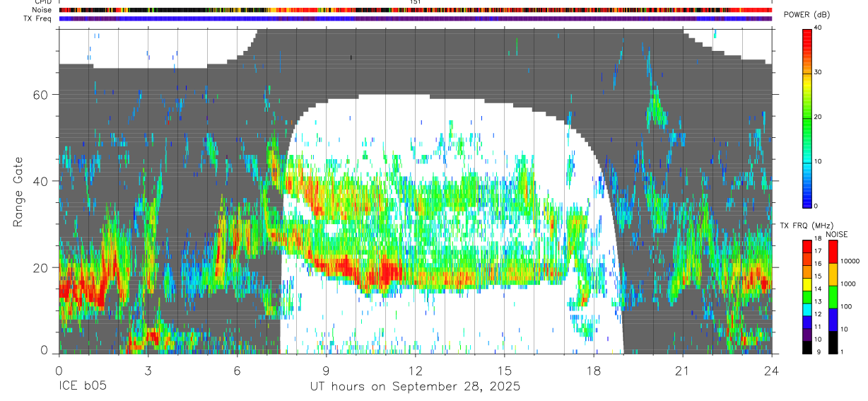
Task: Click the TX FRQ (MHz) color scale
Action: pyautogui.click(x=807, y=296)
